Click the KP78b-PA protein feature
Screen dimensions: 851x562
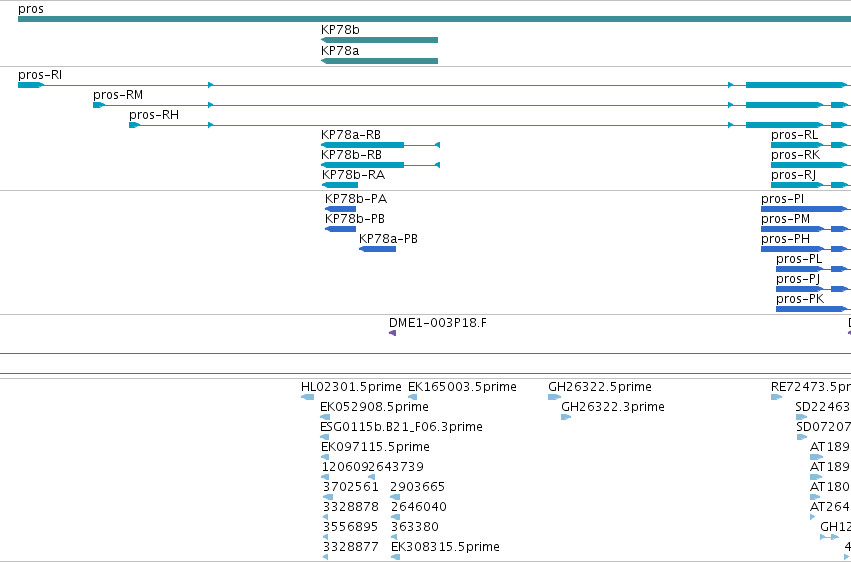click(x=340, y=209)
